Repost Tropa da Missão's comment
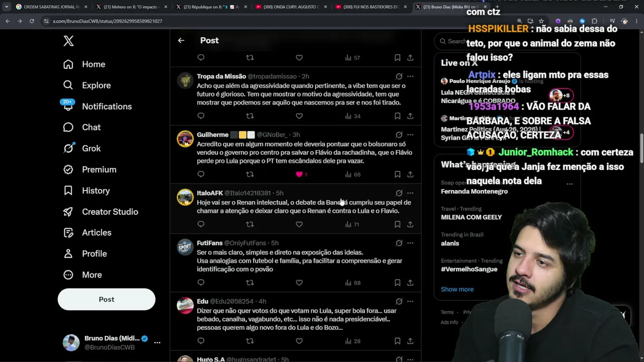Image resolution: width=644 pixels, height=362 pixels. pos(250,116)
